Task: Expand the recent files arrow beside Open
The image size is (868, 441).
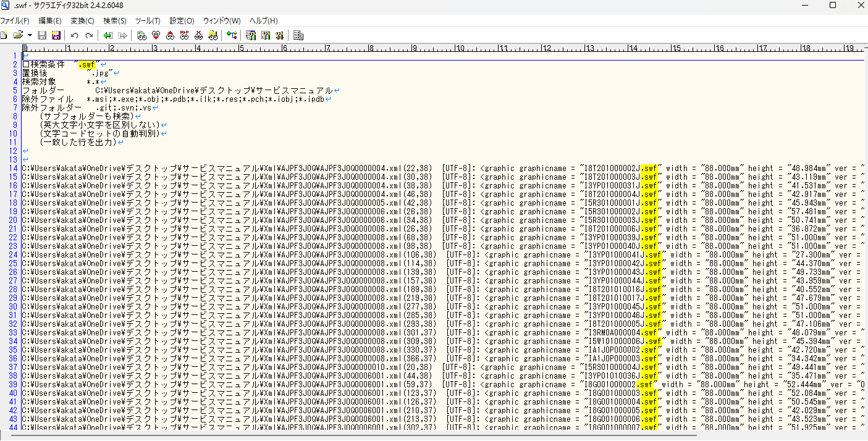Action: (30, 35)
